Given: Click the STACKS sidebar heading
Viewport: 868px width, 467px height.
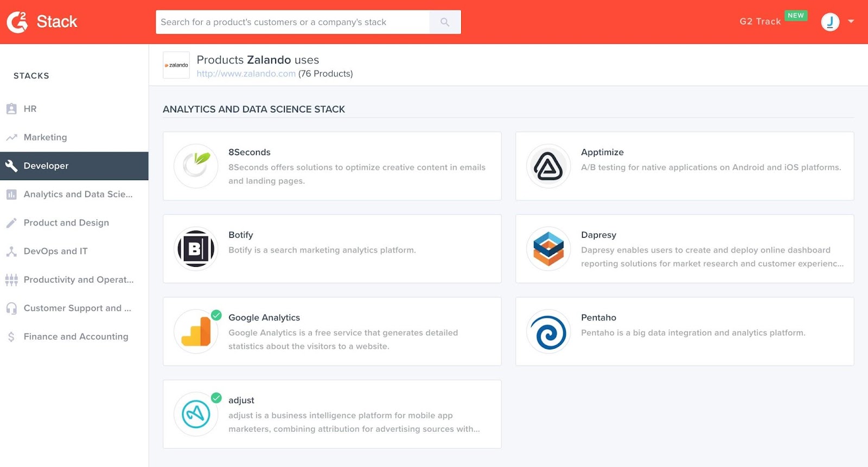Looking at the screenshot, I should (31, 76).
